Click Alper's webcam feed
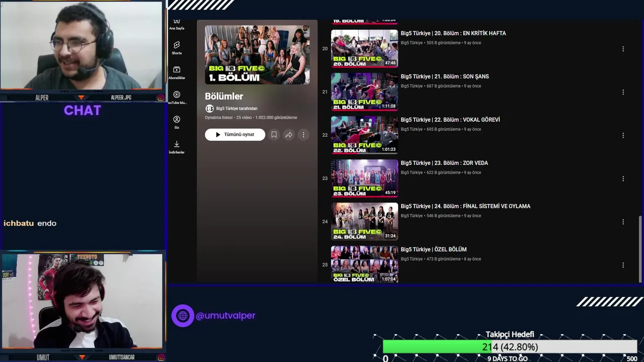Image resolution: width=644 pixels, height=362 pixels. click(82, 46)
